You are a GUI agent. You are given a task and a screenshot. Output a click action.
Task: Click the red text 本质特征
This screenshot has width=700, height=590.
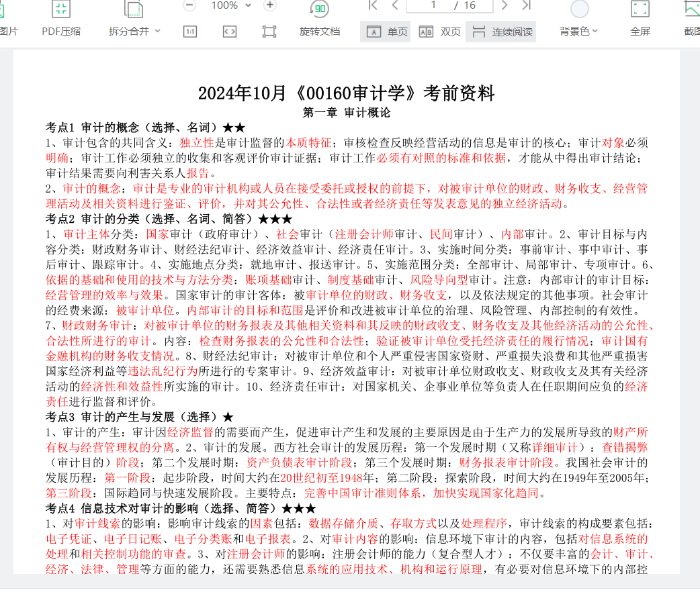(x=308, y=143)
